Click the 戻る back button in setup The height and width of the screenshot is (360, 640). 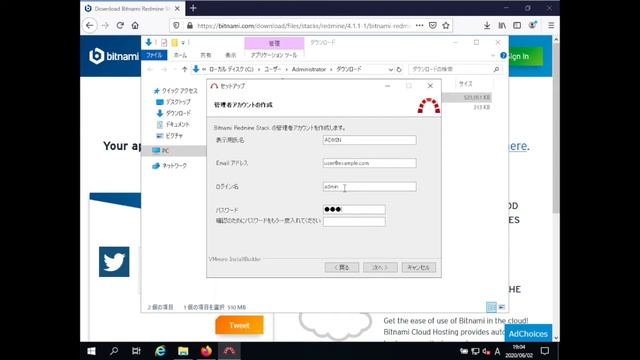click(342, 267)
